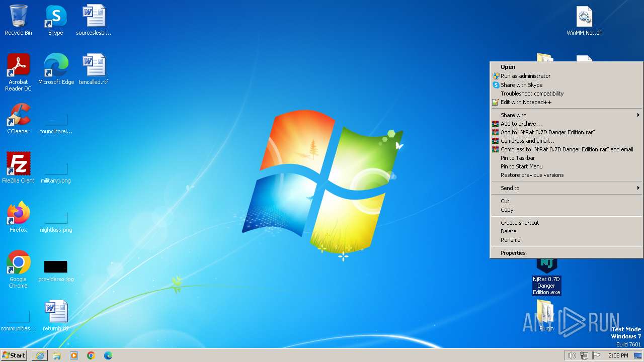
Task: Open Properties from the context menu
Action: coord(567,253)
